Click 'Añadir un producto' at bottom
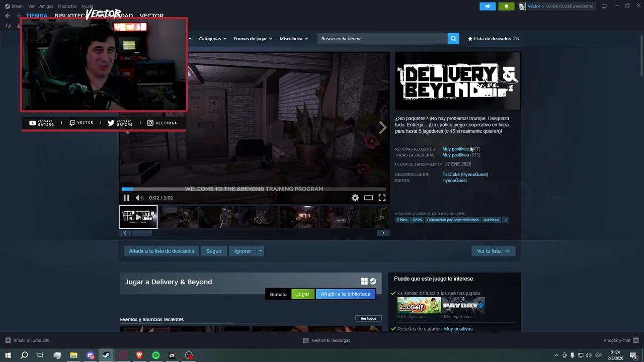644x362 pixels. [x=27, y=340]
